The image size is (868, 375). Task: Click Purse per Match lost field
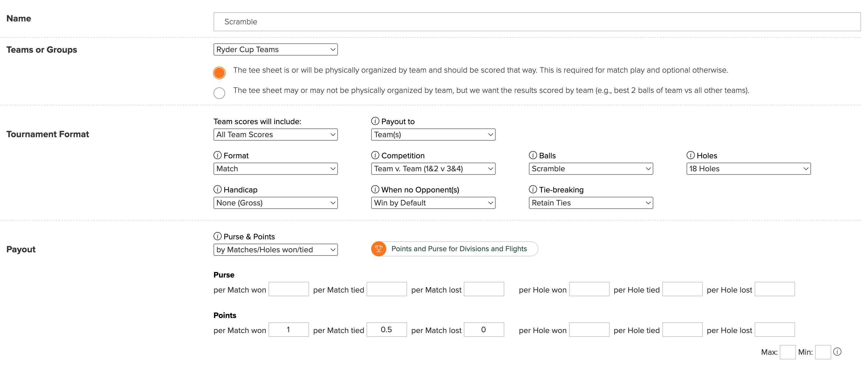[484, 289]
